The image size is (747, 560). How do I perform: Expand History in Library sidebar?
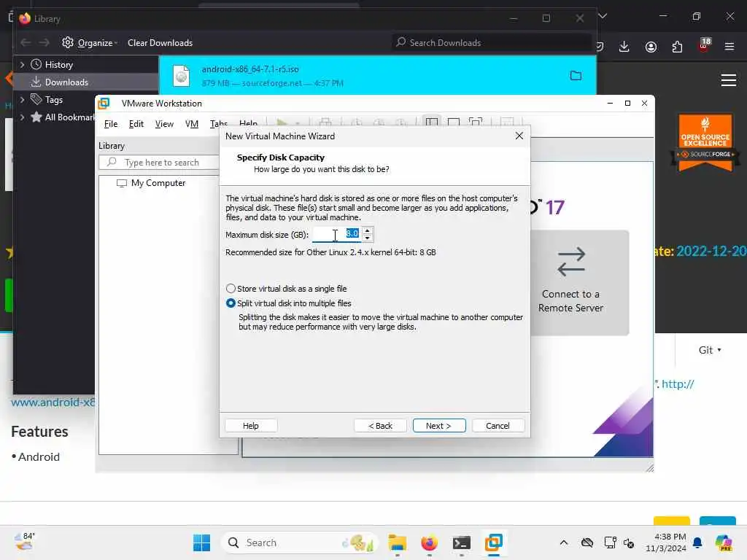click(x=22, y=64)
